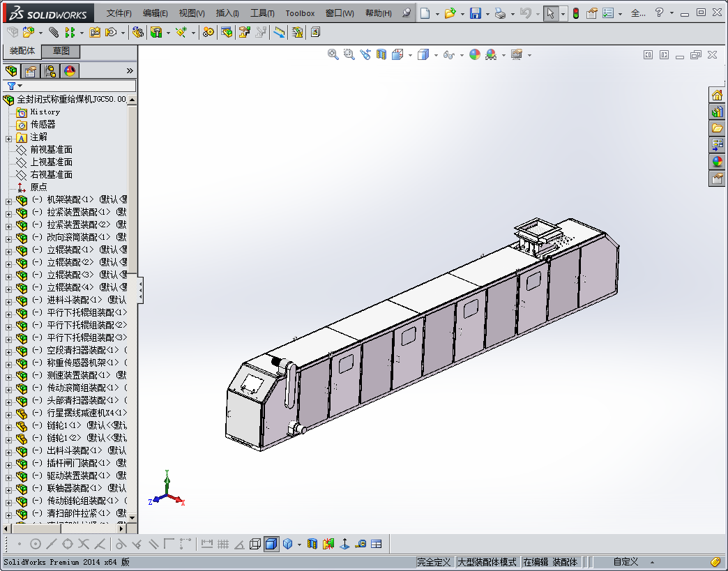Click 自定义 units in the status bar
This screenshot has width=728, height=571.
[625, 562]
